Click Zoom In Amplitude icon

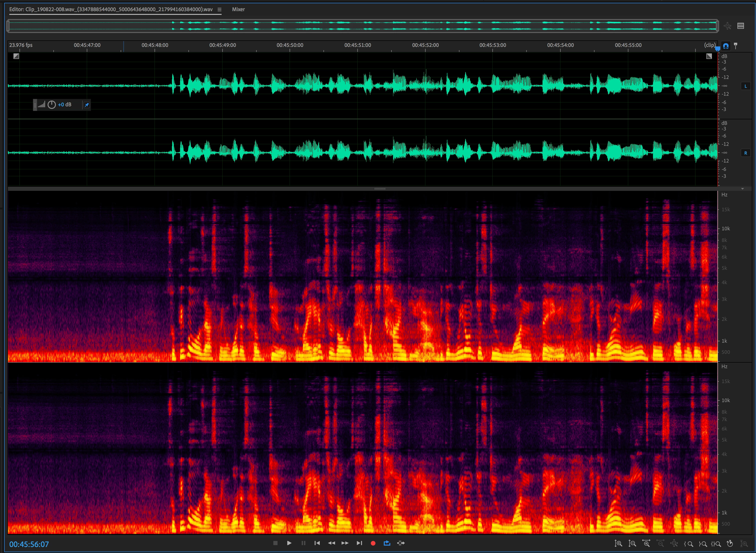(x=618, y=544)
